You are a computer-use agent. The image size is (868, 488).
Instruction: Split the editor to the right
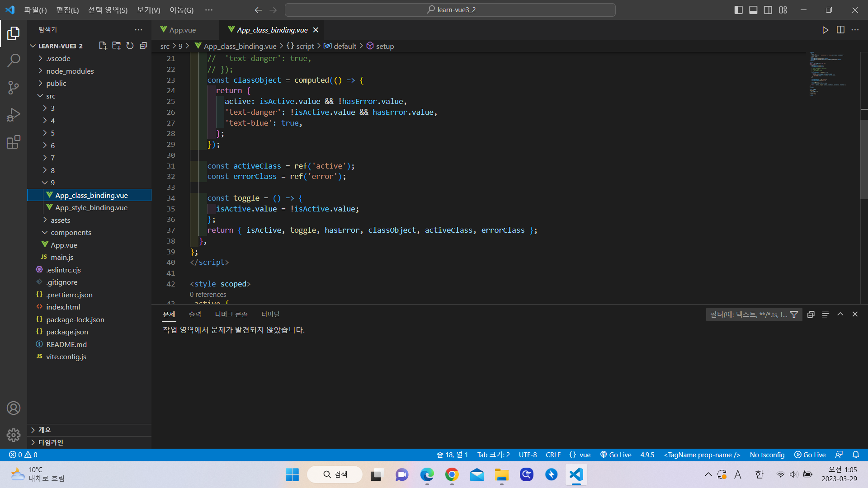840,30
